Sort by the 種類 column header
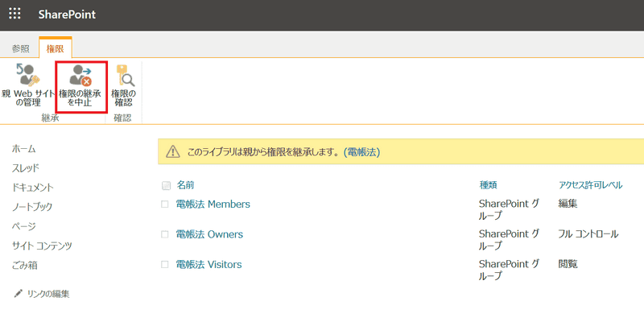The height and width of the screenshot is (318, 644). pos(488,185)
